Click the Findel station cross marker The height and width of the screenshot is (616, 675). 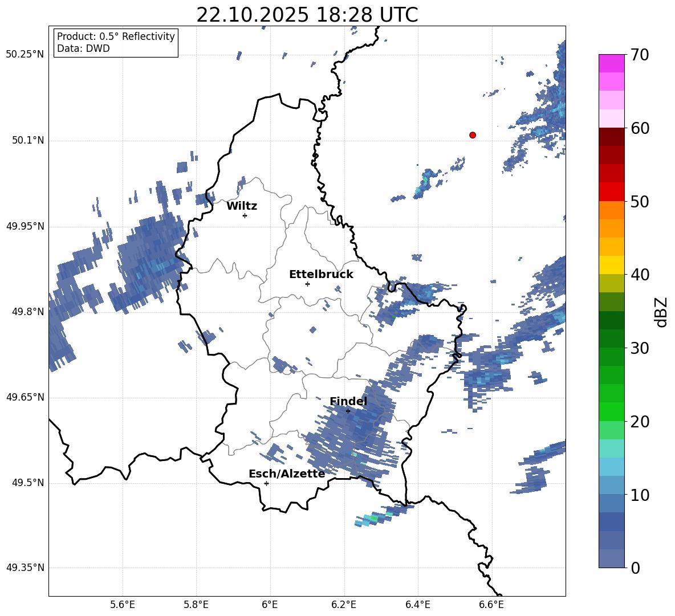click(348, 411)
